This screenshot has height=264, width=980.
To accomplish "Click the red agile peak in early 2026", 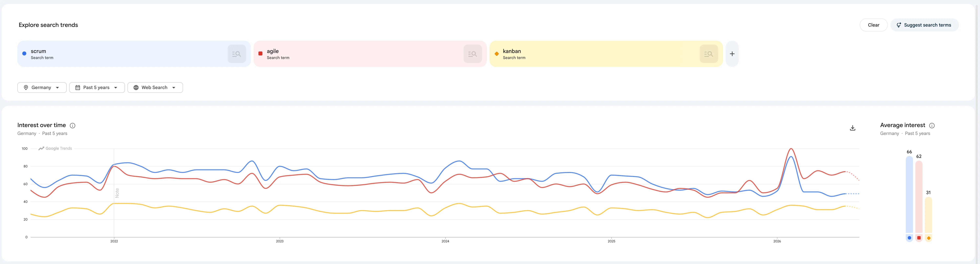I will pos(791,149).
